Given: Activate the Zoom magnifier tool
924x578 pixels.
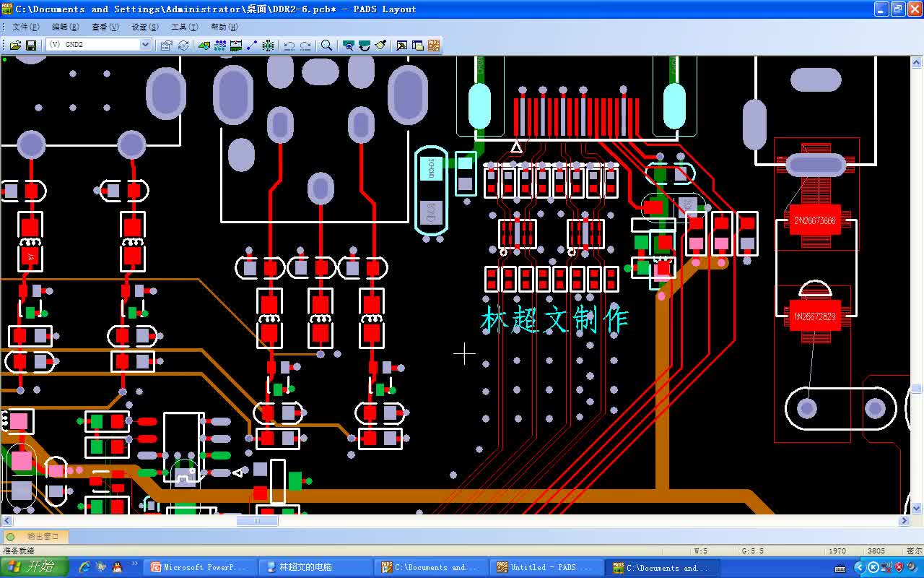Looking at the screenshot, I should [x=327, y=45].
